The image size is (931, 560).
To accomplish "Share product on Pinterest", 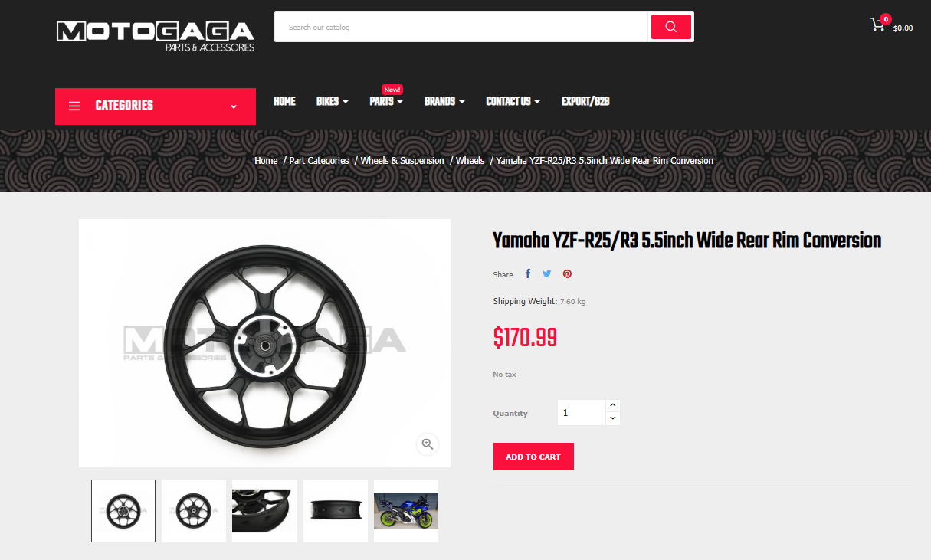I will pyautogui.click(x=567, y=273).
